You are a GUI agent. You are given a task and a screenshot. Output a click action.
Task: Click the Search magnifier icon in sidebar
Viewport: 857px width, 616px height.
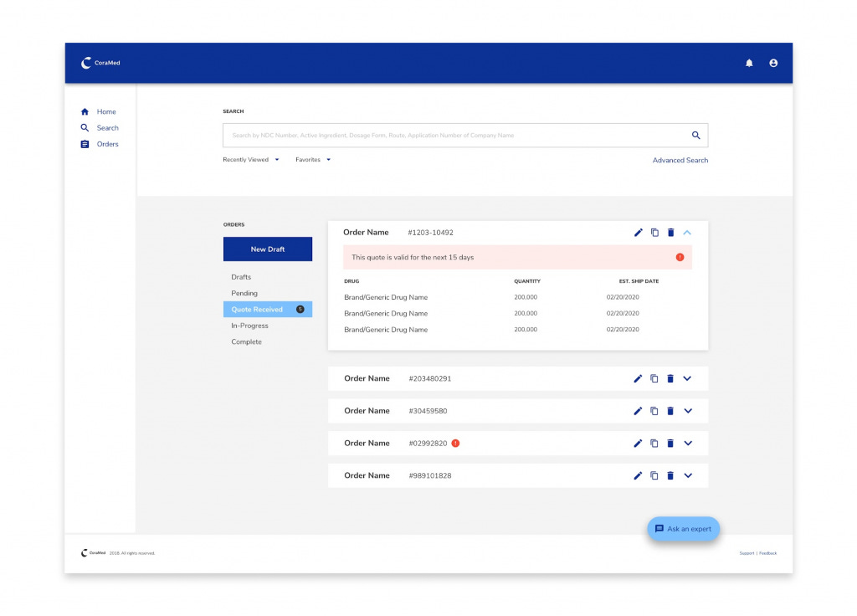click(85, 127)
